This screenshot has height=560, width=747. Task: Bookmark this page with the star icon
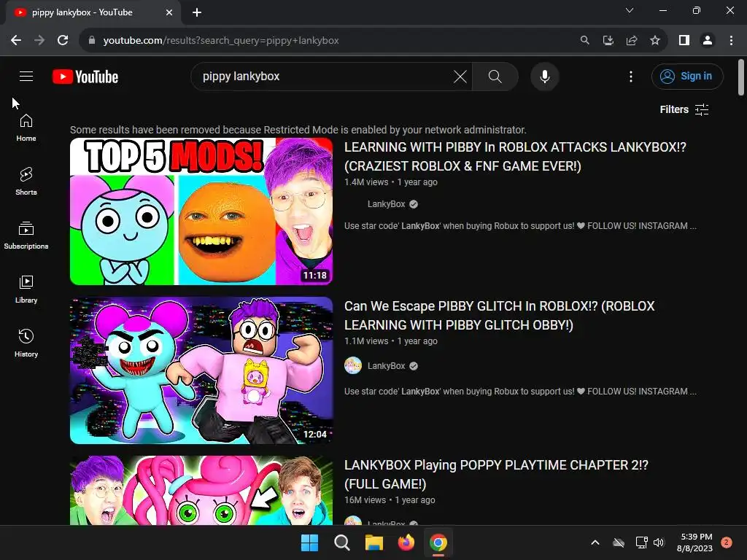click(655, 41)
